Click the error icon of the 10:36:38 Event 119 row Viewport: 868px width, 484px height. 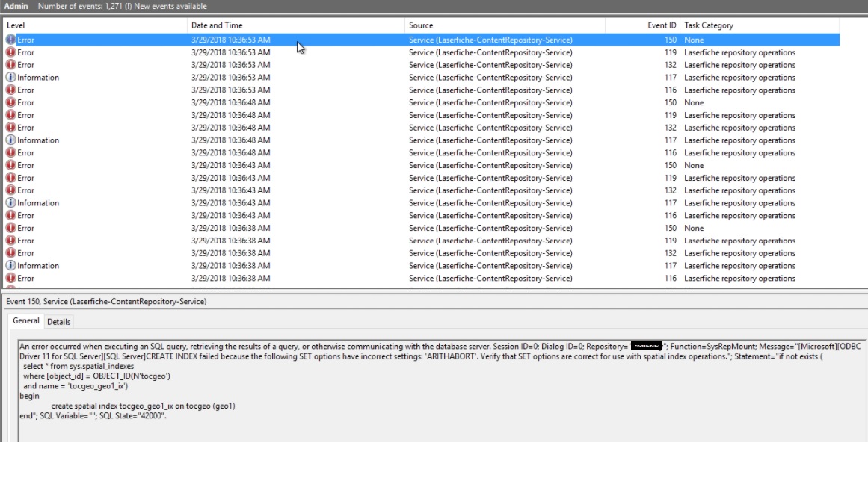[x=10, y=241]
